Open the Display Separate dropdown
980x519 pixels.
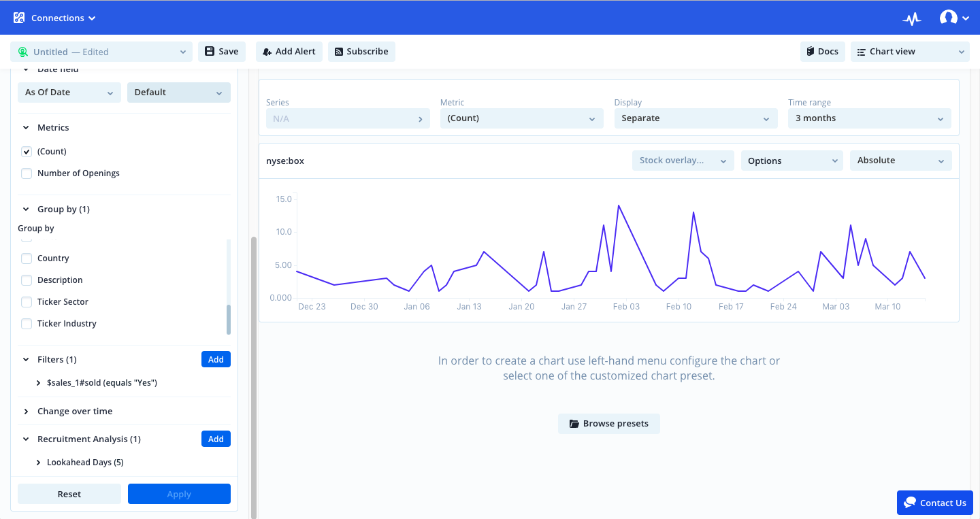tap(696, 118)
